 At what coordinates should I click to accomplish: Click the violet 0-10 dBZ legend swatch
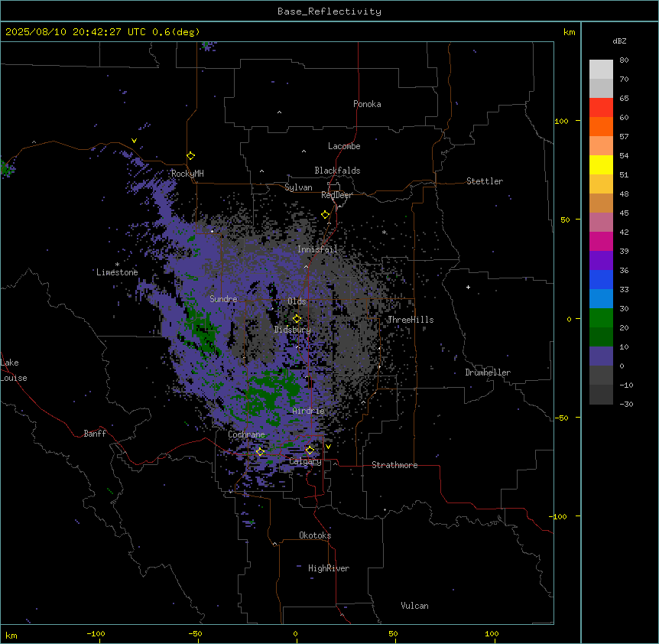[x=601, y=356]
